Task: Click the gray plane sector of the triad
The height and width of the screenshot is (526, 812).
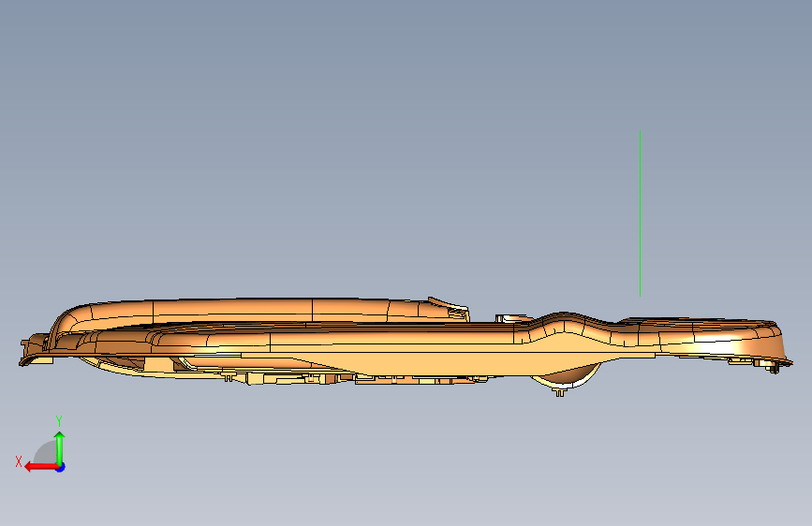Action: [x=48, y=454]
